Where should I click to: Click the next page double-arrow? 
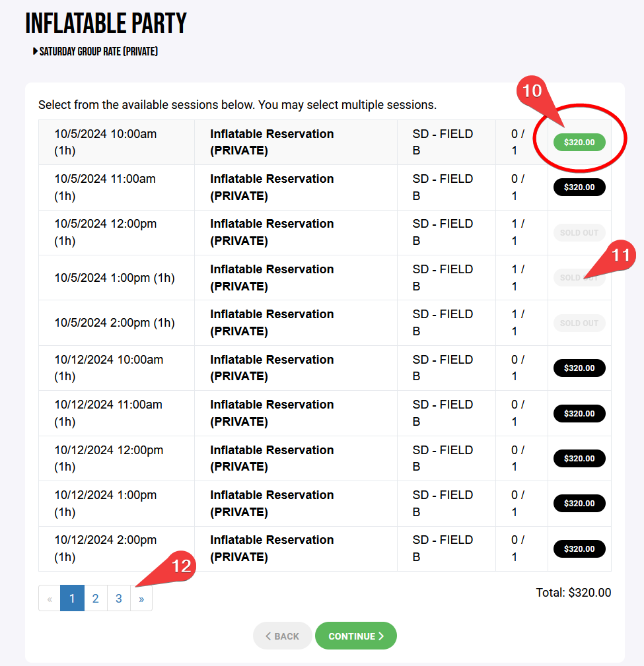pos(141,599)
